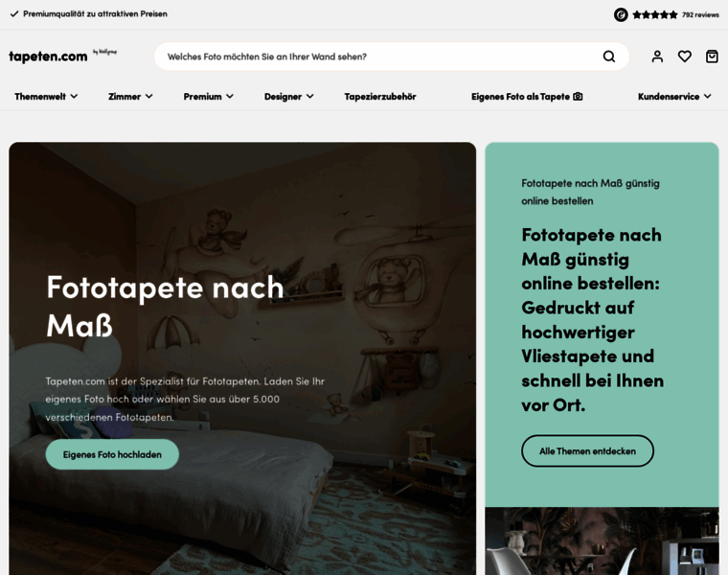
Task: Expand the Themenwelt dropdown
Action: pyautogui.click(x=46, y=97)
